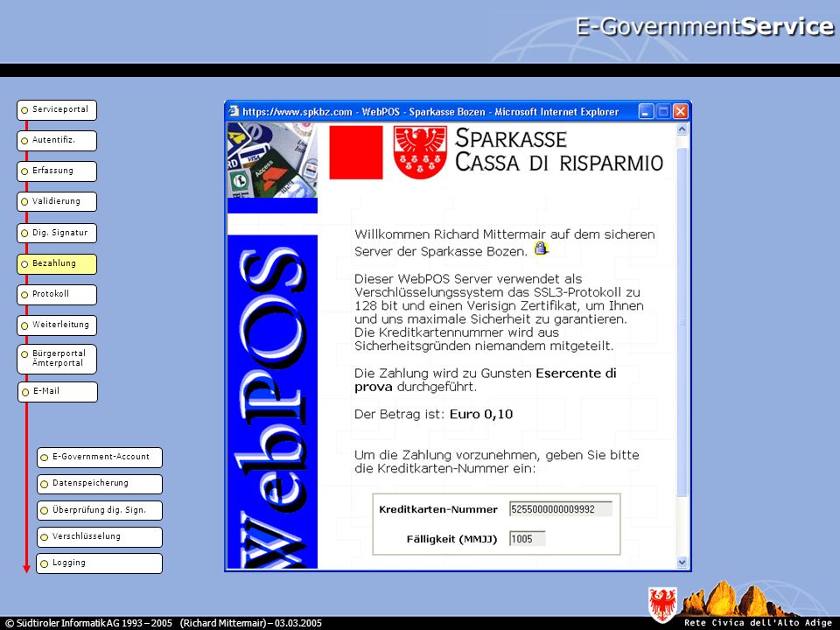Screen dimensions: 840x630
Task: Open E-Government-Account item
Action: tap(100, 457)
